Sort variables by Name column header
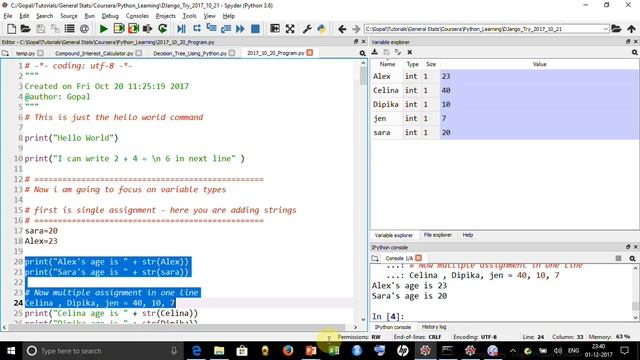Image resolution: width=640 pixels, height=360 pixels. click(x=387, y=64)
